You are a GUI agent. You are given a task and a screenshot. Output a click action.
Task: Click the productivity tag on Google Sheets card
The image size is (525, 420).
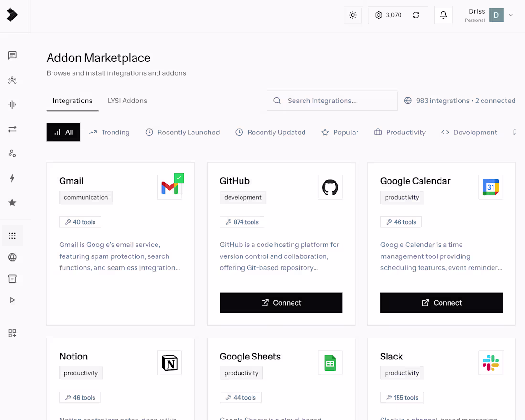click(x=241, y=373)
